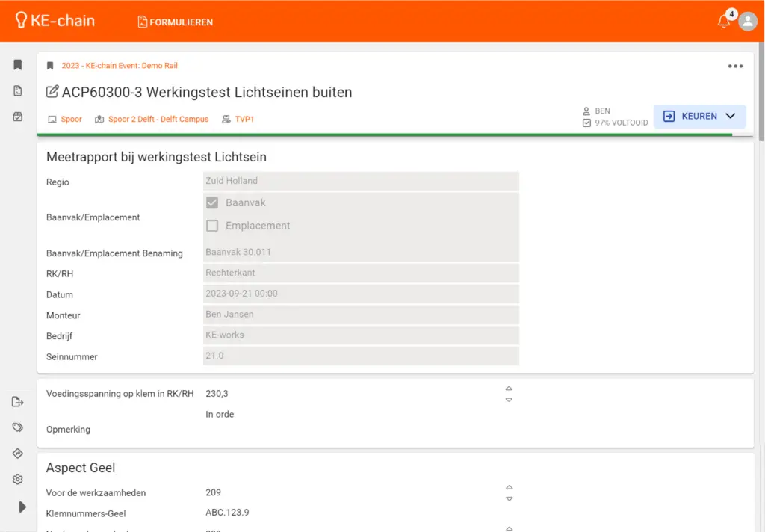Follow the Spoor 2 Delft - Delft Campus link
This screenshot has height=532, width=765.
pyautogui.click(x=158, y=119)
